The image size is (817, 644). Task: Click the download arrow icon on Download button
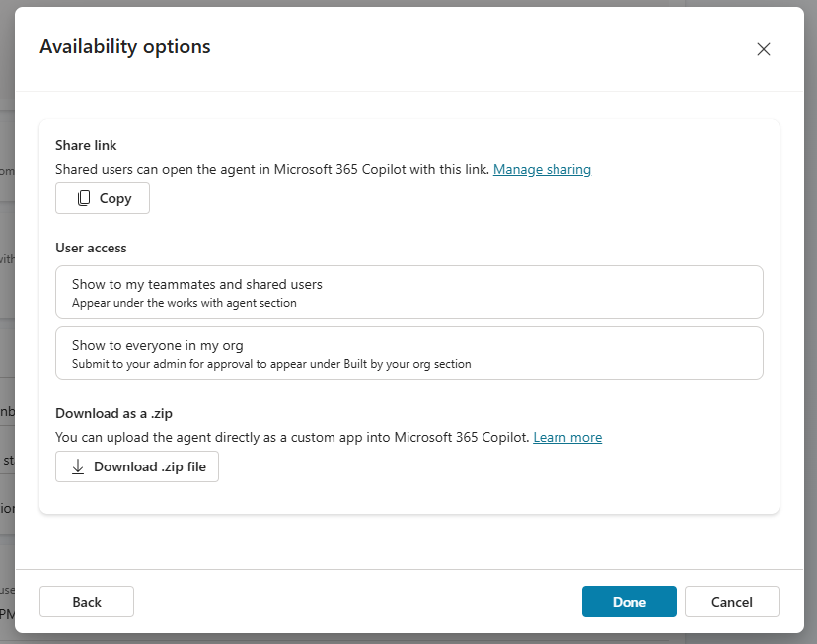(x=78, y=466)
